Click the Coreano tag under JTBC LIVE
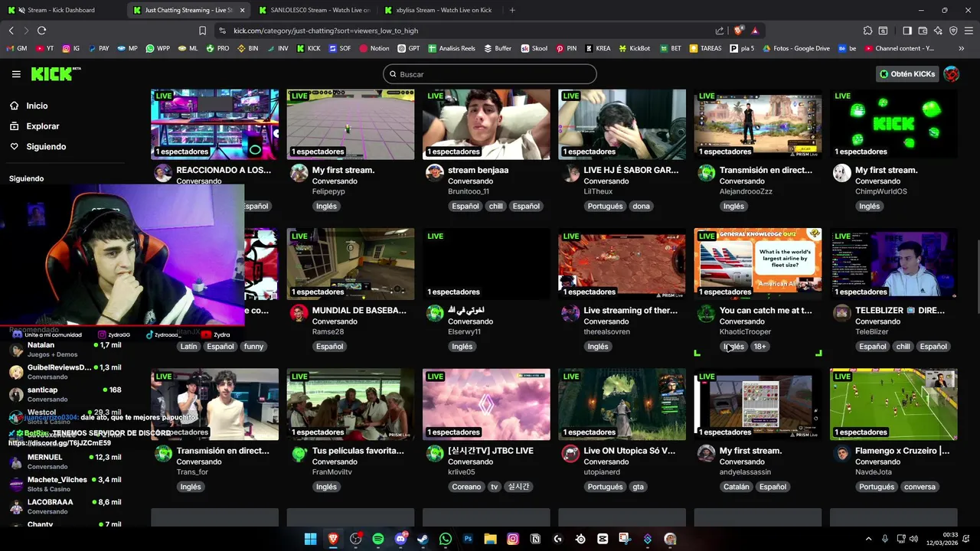The width and height of the screenshot is (980, 551). point(466,487)
